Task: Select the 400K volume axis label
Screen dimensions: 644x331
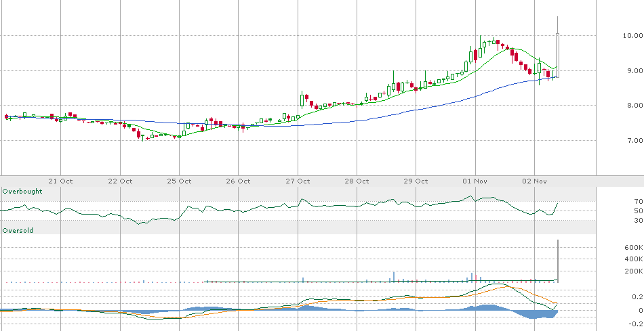Action: click(x=633, y=259)
